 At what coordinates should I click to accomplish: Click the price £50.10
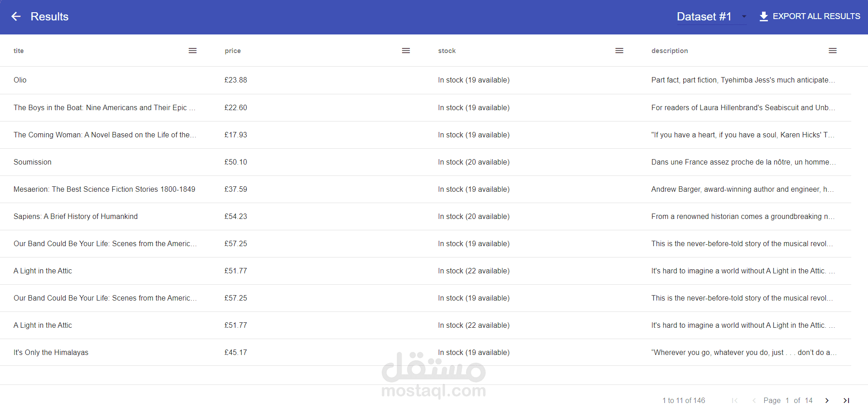pos(236,162)
